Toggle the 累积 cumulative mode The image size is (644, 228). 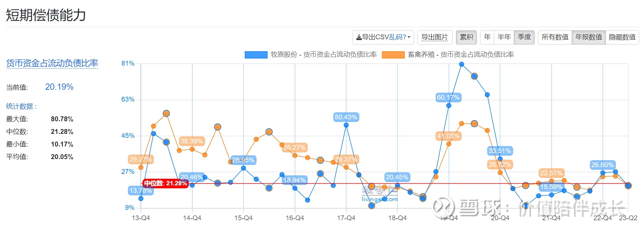click(466, 37)
